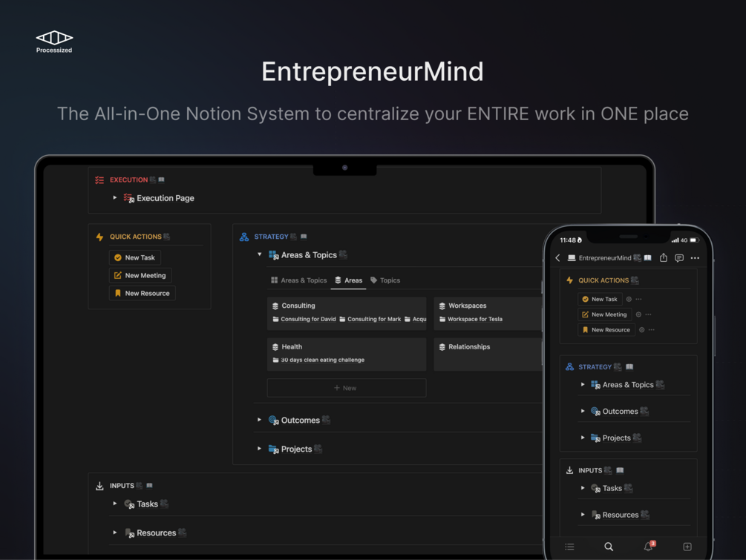Viewport: 746px width, 560px height.
Task: Tap the three-dot menu in phone header
Action: click(x=695, y=258)
